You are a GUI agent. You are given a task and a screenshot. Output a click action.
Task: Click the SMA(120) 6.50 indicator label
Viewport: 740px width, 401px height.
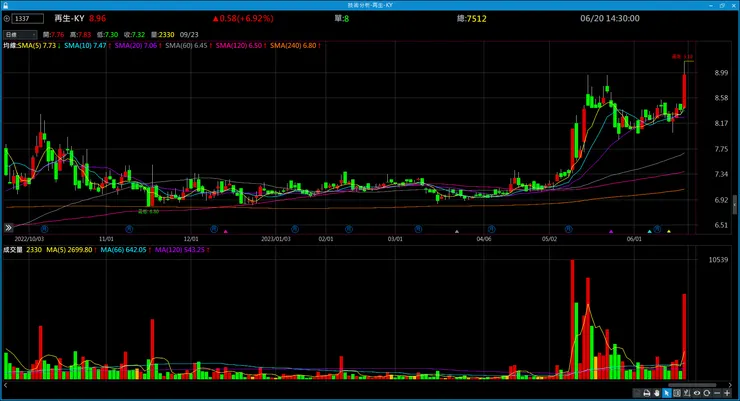pos(239,46)
